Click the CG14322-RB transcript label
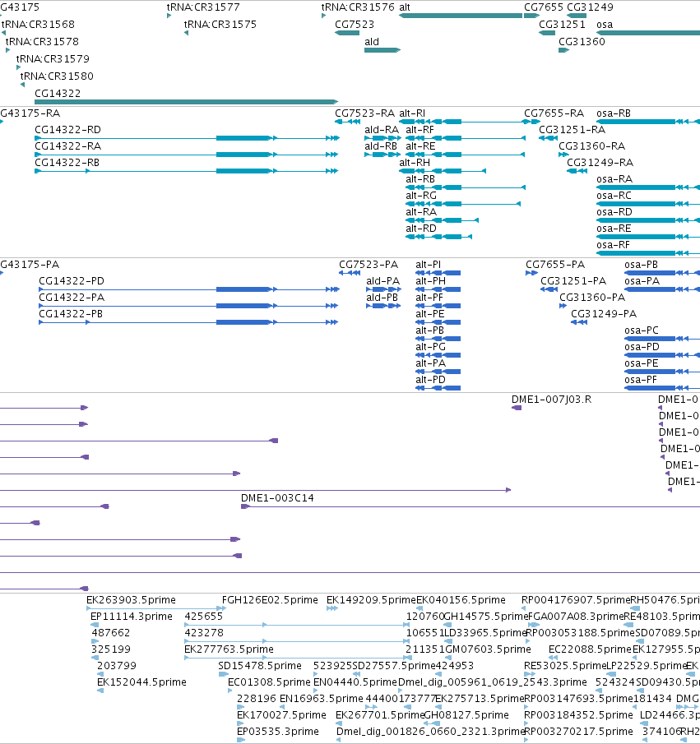The width and height of the screenshot is (700, 744). pyautogui.click(x=67, y=162)
